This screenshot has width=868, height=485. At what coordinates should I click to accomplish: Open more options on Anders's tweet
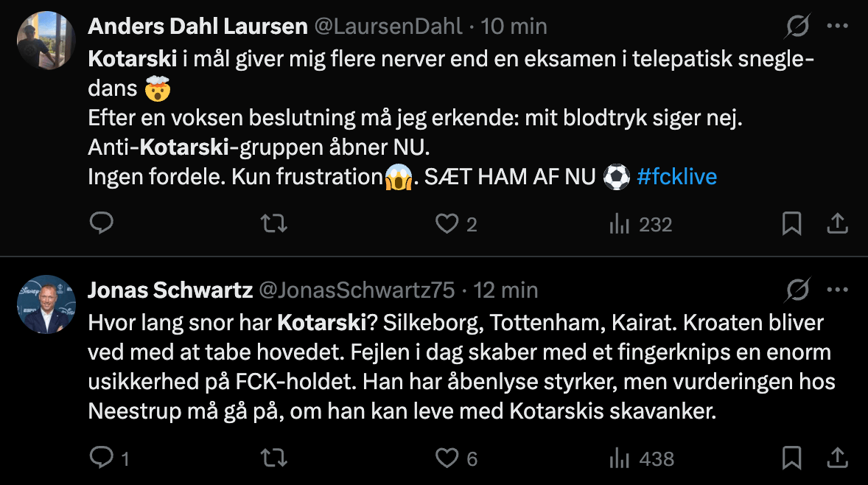[838, 27]
